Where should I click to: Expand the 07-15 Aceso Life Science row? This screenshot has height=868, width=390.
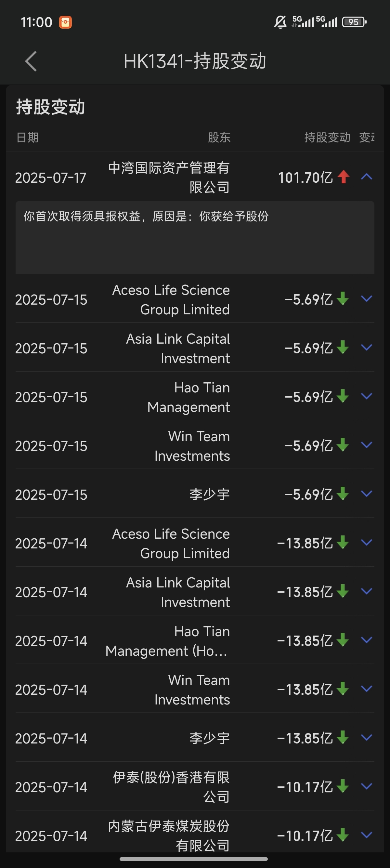tap(366, 298)
